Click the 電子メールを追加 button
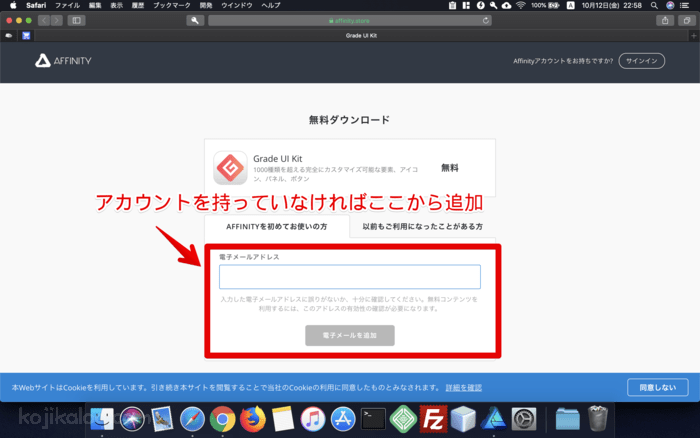Image resolution: width=700 pixels, height=438 pixels. point(350,335)
